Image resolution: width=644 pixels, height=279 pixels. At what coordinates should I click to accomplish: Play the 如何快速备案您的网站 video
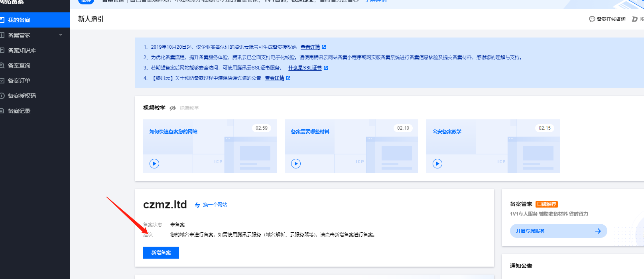154,164
